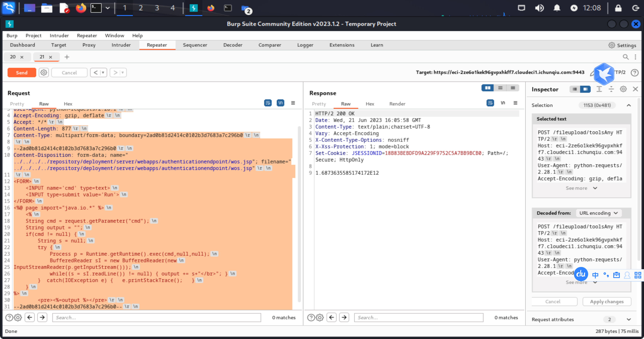The width and height of the screenshot is (644, 339).
Task: Go to previous match in Response search
Action: [331, 318]
